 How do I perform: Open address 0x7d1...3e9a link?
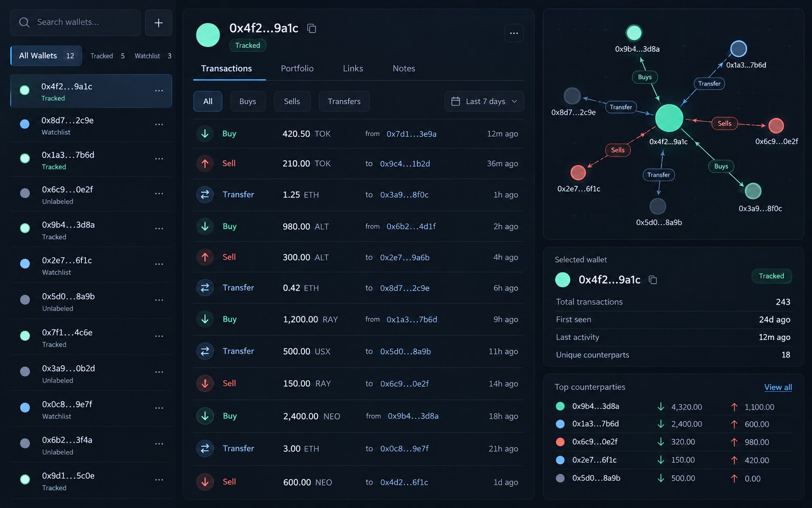411,134
